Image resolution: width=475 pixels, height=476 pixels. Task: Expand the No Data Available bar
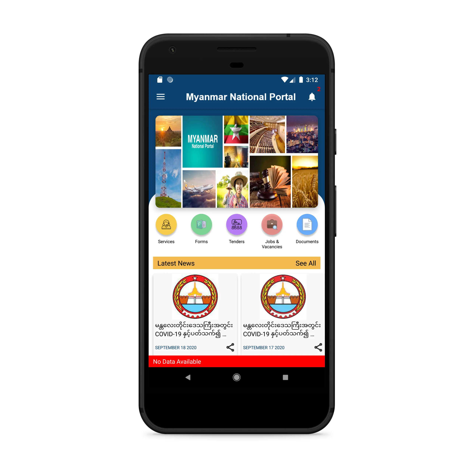tap(237, 362)
